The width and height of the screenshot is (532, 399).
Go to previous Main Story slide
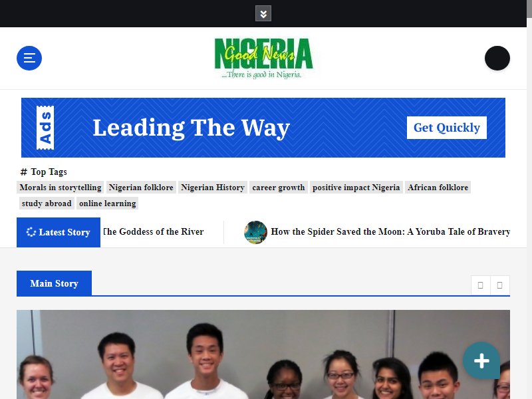click(x=480, y=285)
